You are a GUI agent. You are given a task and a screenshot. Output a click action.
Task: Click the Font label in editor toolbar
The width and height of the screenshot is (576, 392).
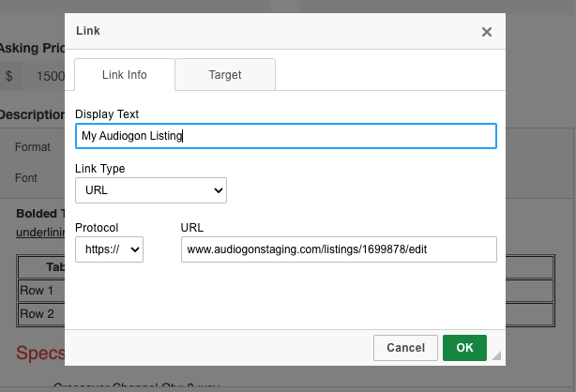click(x=26, y=178)
